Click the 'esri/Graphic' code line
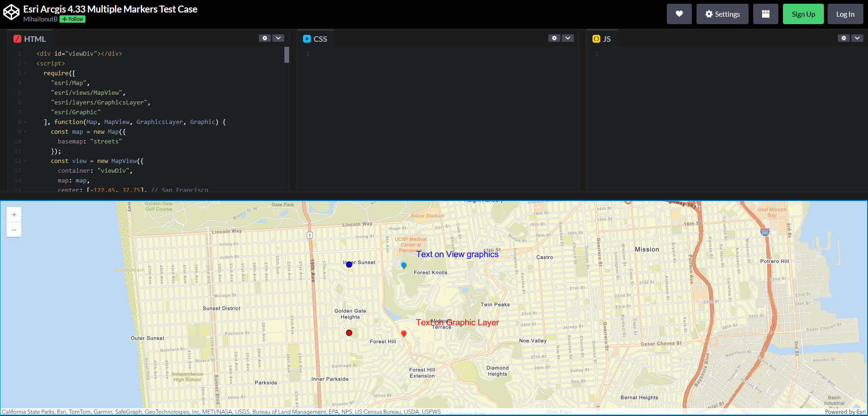 [76, 112]
